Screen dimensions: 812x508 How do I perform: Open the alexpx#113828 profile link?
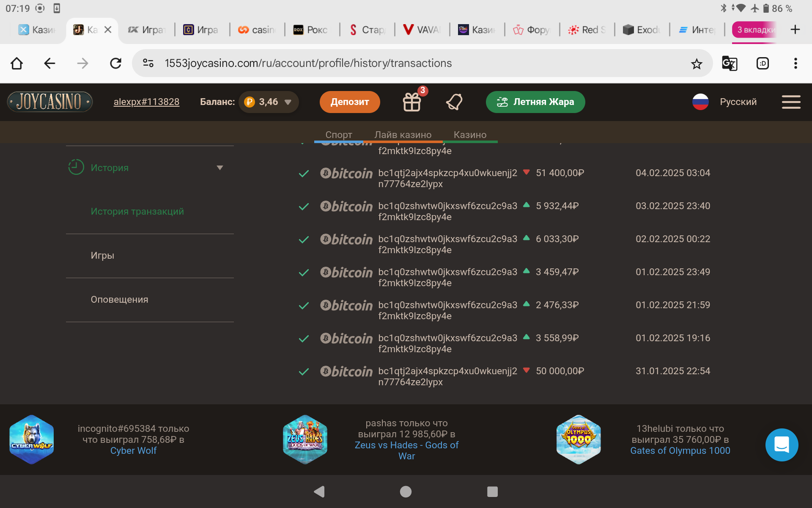[146, 102]
